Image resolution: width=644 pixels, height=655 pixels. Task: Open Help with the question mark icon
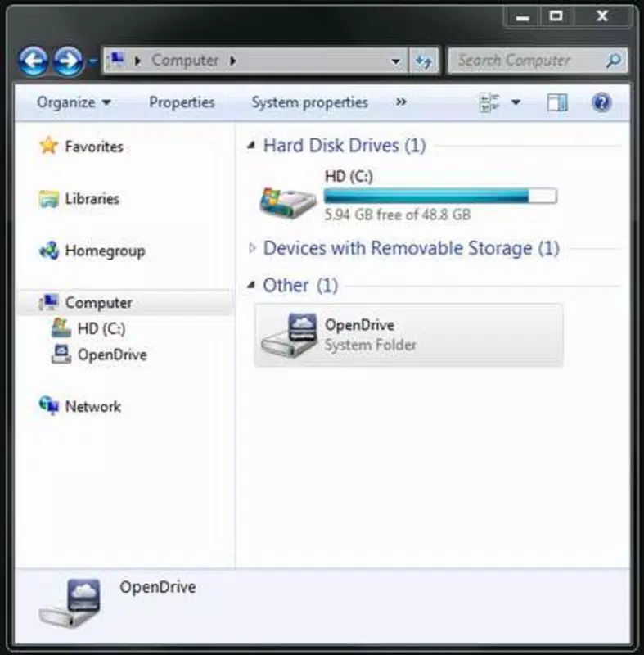tap(601, 102)
